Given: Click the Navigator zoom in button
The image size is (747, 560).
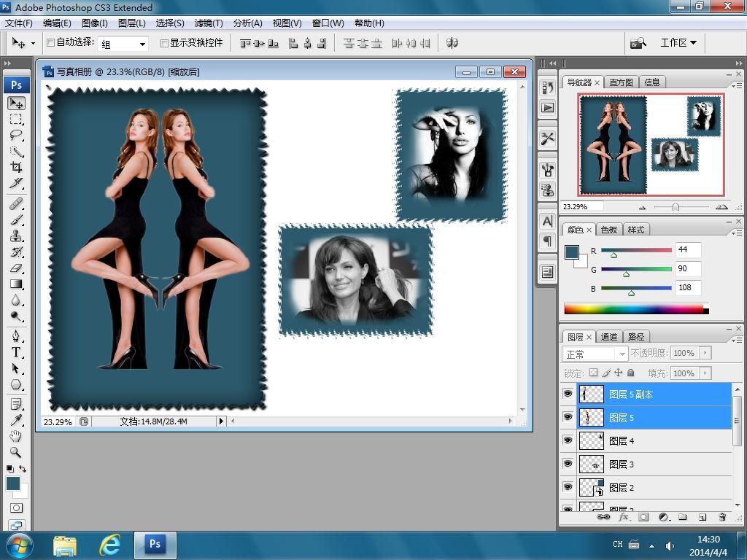Looking at the screenshot, I should point(721,206).
